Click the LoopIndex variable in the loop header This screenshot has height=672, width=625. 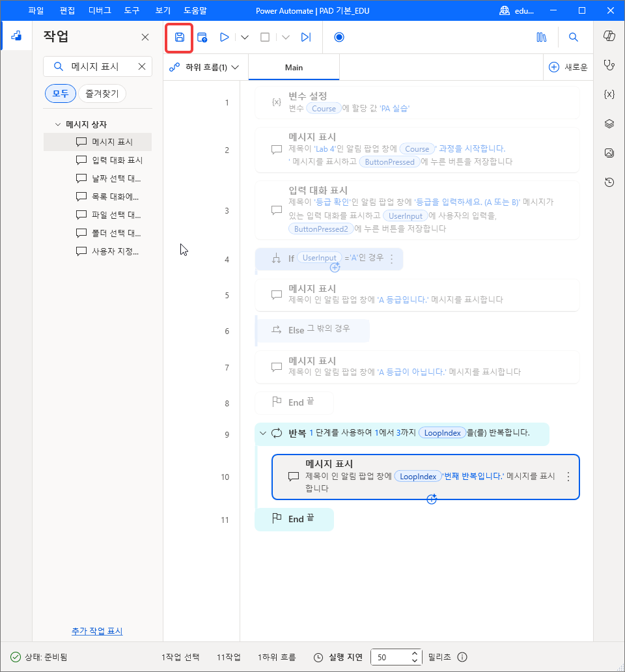pos(442,433)
